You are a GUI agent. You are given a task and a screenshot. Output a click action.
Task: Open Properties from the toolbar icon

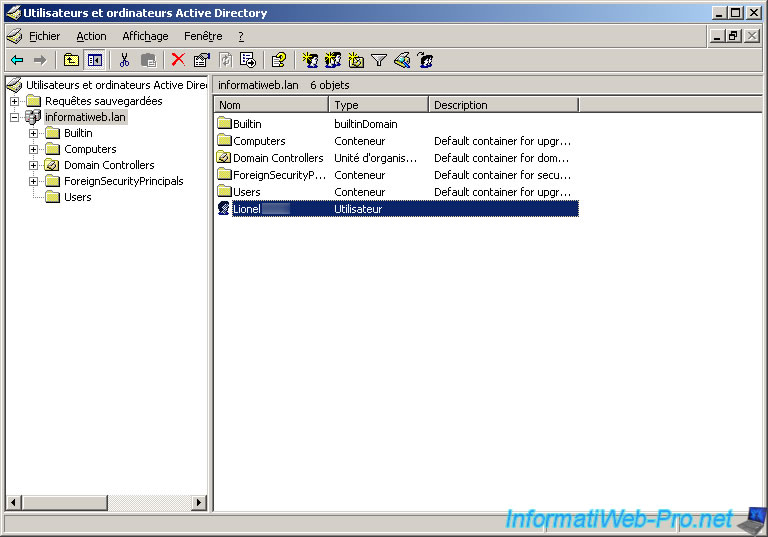point(201,60)
